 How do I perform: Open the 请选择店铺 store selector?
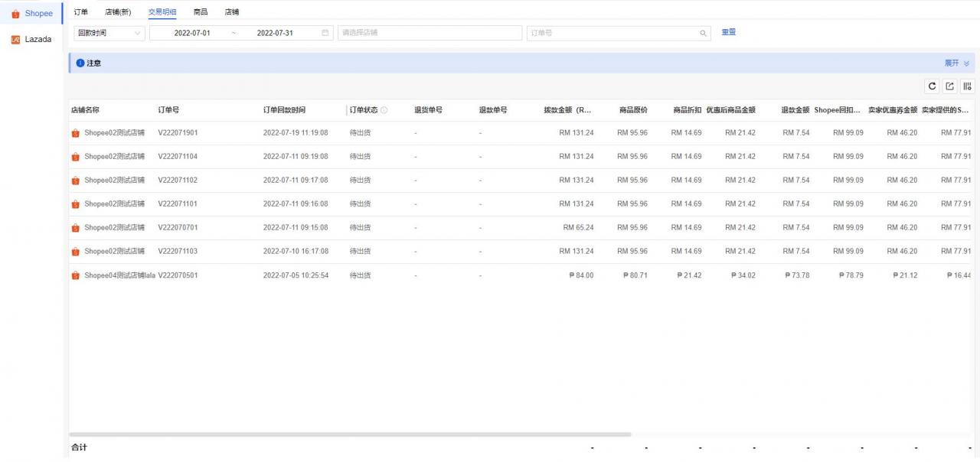click(429, 32)
